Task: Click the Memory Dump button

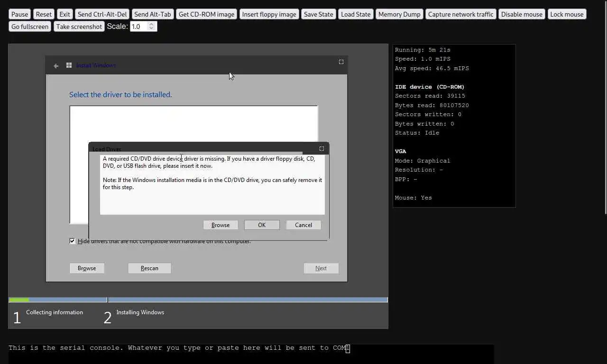Action: click(399, 14)
